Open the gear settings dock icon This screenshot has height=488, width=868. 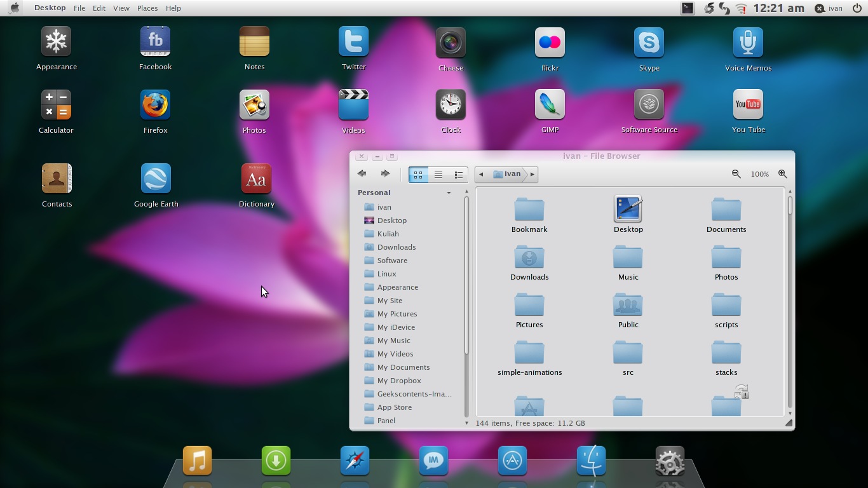click(670, 461)
